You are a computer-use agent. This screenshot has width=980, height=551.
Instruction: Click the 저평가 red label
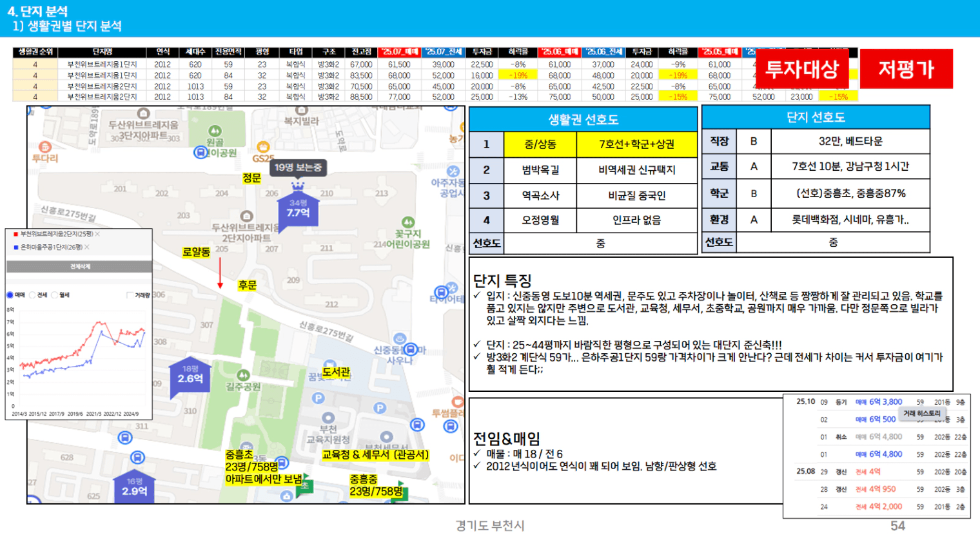click(x=906, y=69)
